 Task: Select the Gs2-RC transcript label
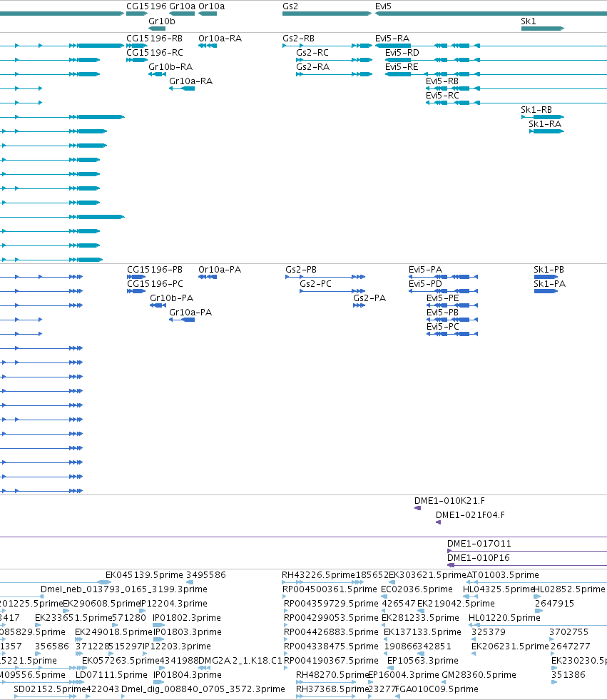(312, 53)
